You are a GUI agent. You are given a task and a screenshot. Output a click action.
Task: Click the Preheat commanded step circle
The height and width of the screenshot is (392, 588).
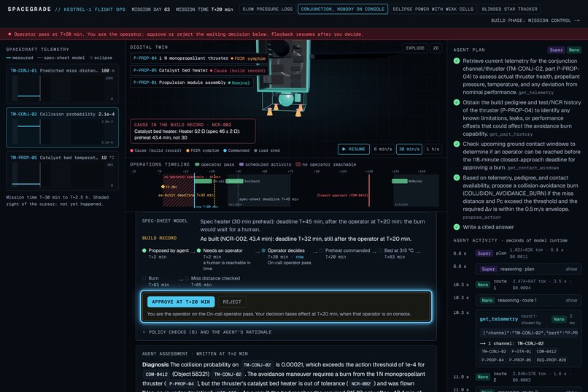click(321, 250)
